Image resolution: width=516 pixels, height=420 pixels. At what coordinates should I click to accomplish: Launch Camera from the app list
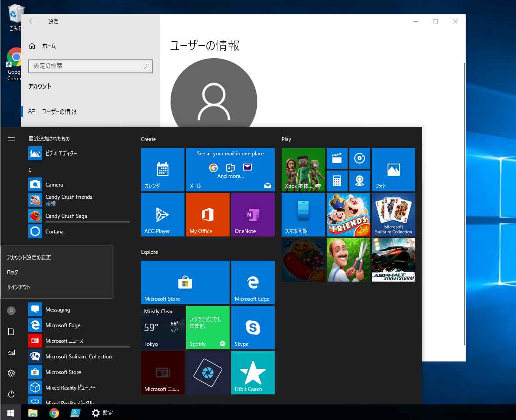tap(79, 184)
